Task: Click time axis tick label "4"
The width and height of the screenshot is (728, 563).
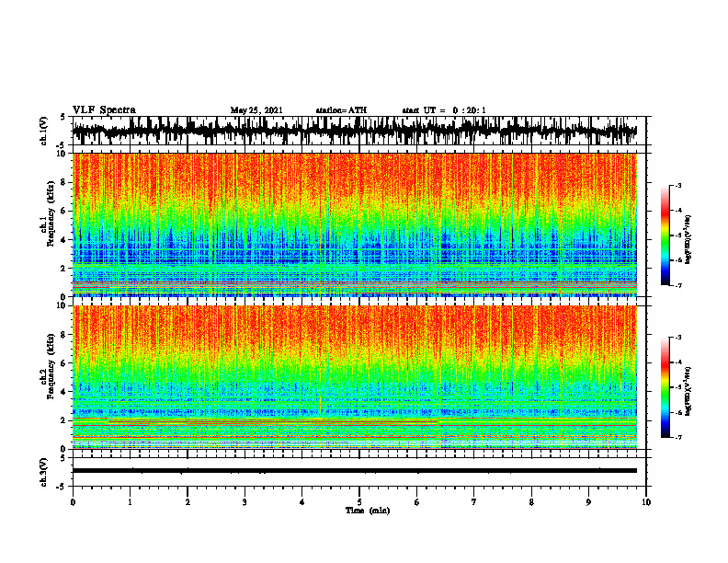Action: point(302,502)
